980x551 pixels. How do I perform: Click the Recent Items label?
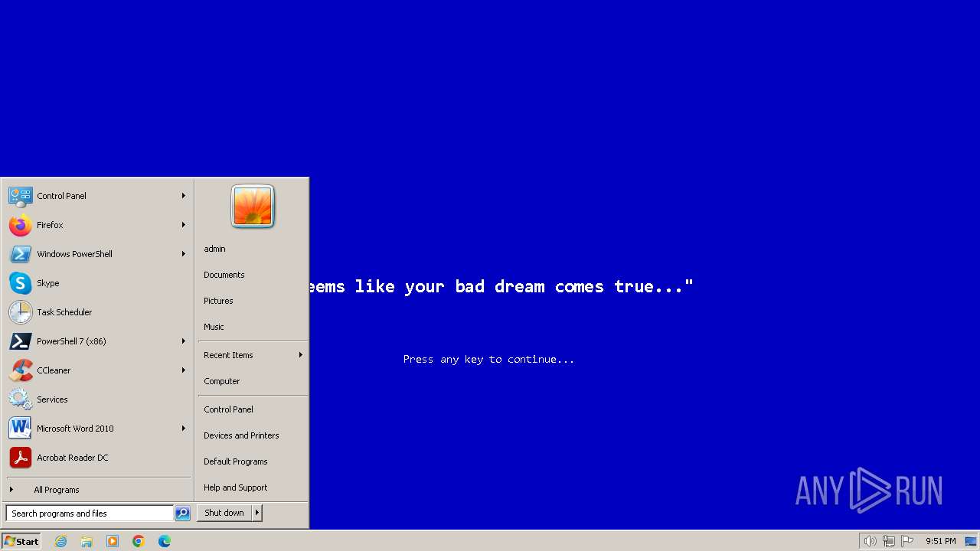click(x=228, y=355)
